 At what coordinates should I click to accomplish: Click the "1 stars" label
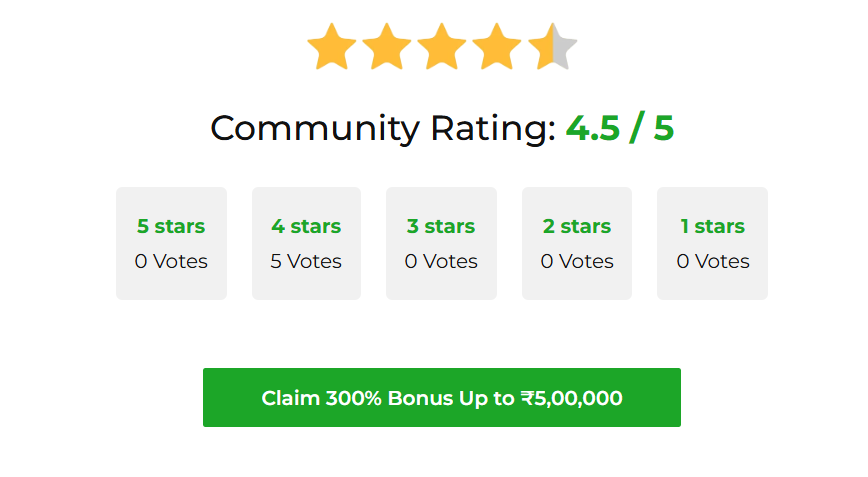click(x=712, y=227)
